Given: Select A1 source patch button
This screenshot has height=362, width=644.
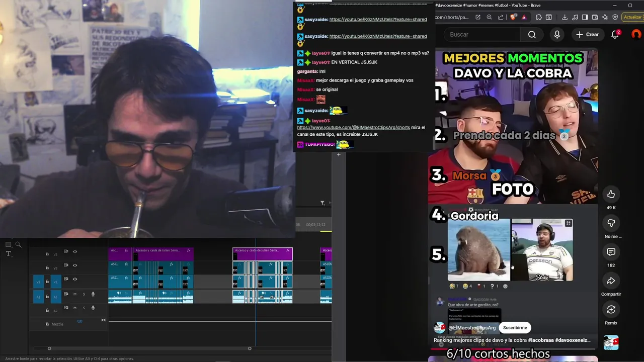Looking at the screenshot, I should pyautogui.click(x=38, y=297).
